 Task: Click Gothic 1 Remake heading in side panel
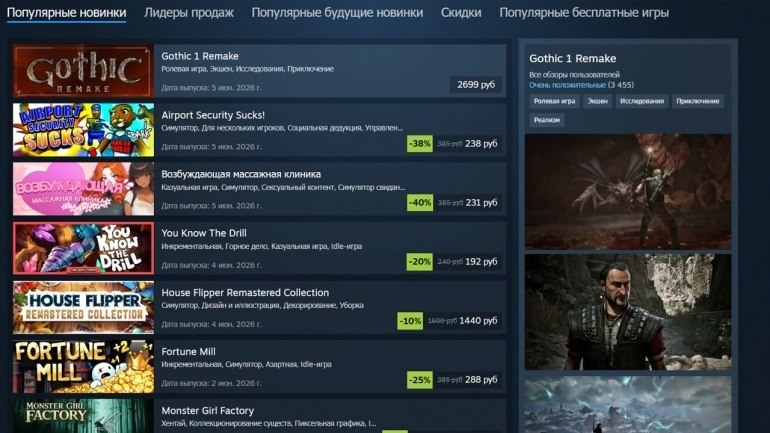[x=573, y=58]
